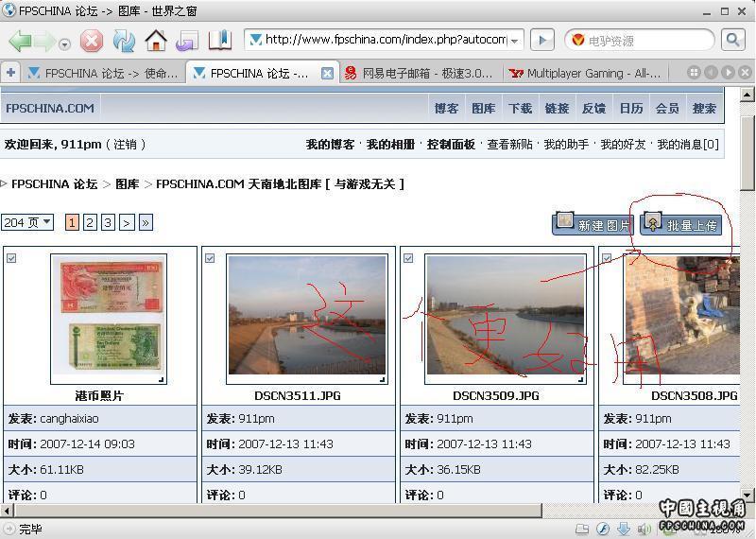Screen dimensions: 756x539
Task: Click the Refresh page icon
Action: click(124, 41)
